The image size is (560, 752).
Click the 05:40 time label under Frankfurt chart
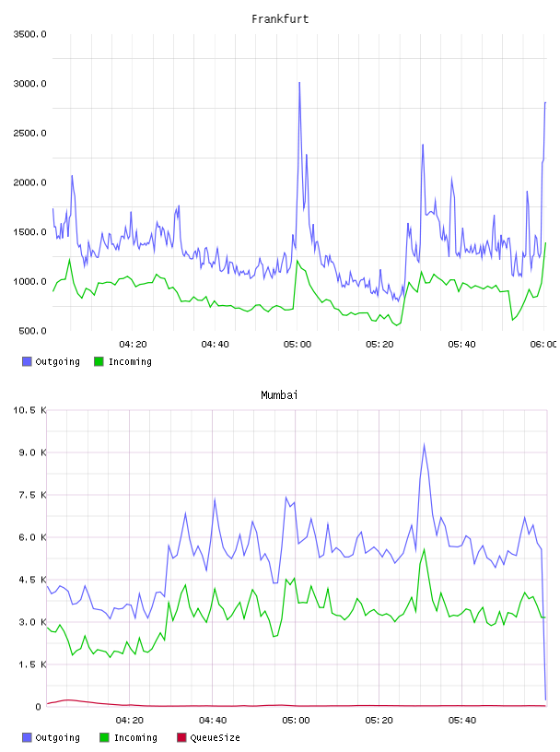point(461,345)
